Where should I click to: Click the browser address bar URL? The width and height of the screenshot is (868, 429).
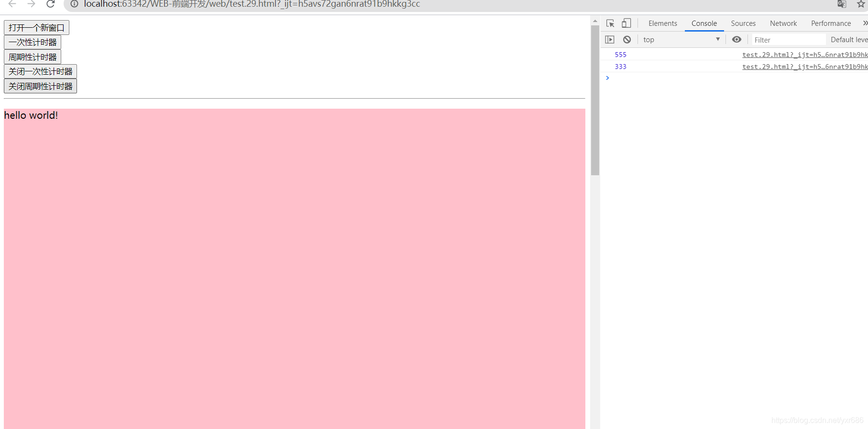pyautogui.click(x=252, y=4)
